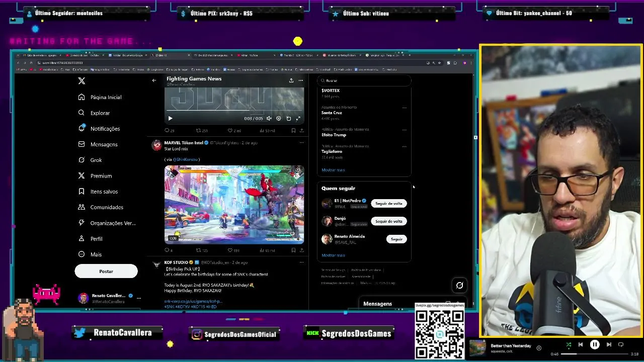Open the X logo home icon
Screen dimensions: 644x362
point(82,80)
